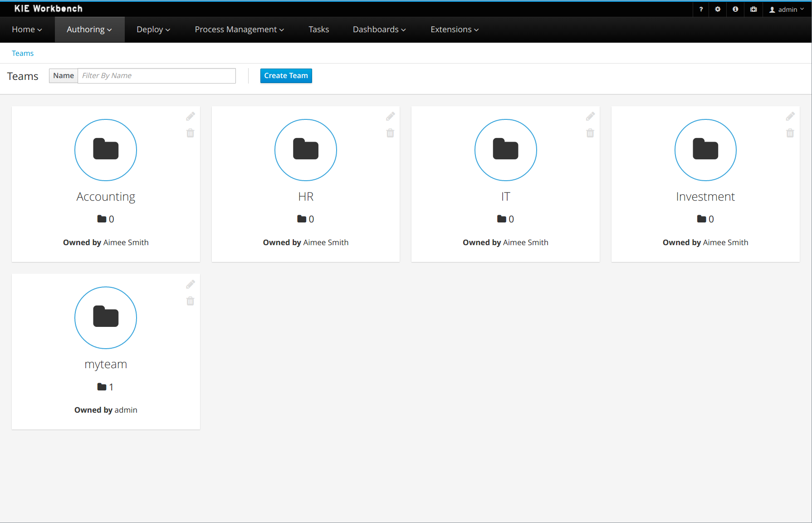Open the Investment team folder thumbnail

[x=705, y=150]
